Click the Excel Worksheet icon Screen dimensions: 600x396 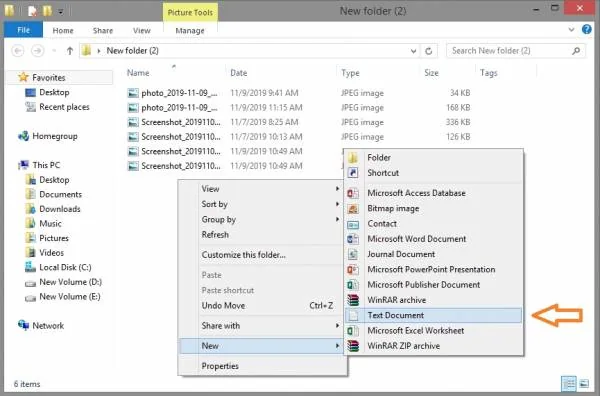click(353, 331)
